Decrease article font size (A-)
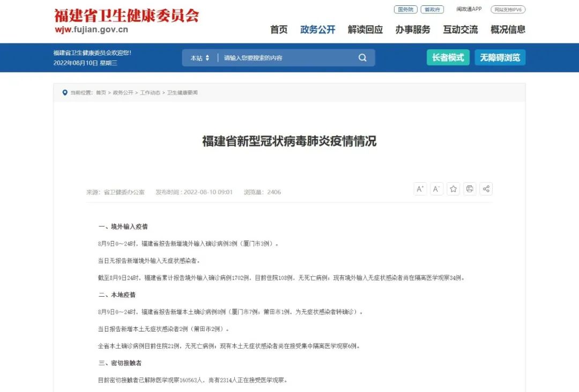579x392 pixels. (436, 189)
